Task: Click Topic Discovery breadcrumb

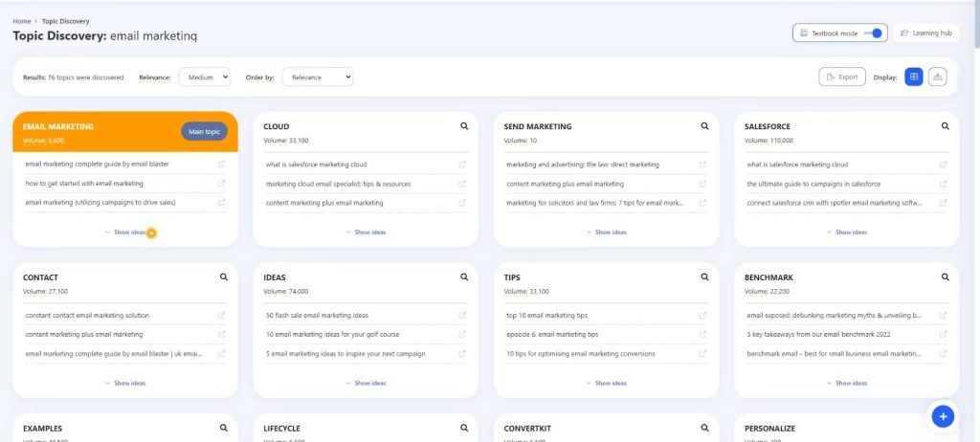Action: (66, 21)
